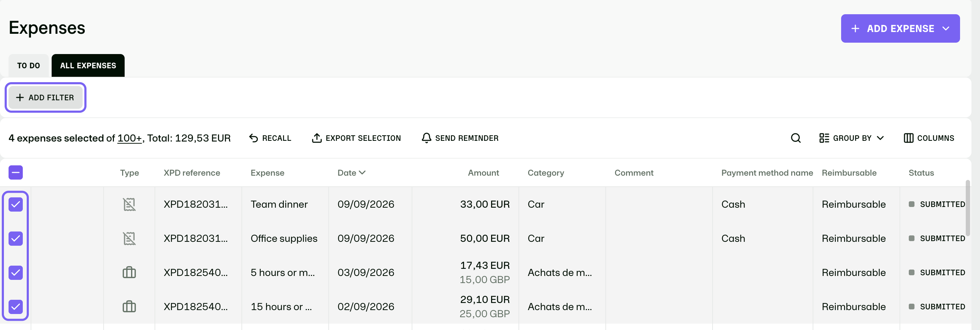This screenshot has width=980, height=330.
Task: Deselect the 5 hours expense row checkbox
Action: pos(16,273)
